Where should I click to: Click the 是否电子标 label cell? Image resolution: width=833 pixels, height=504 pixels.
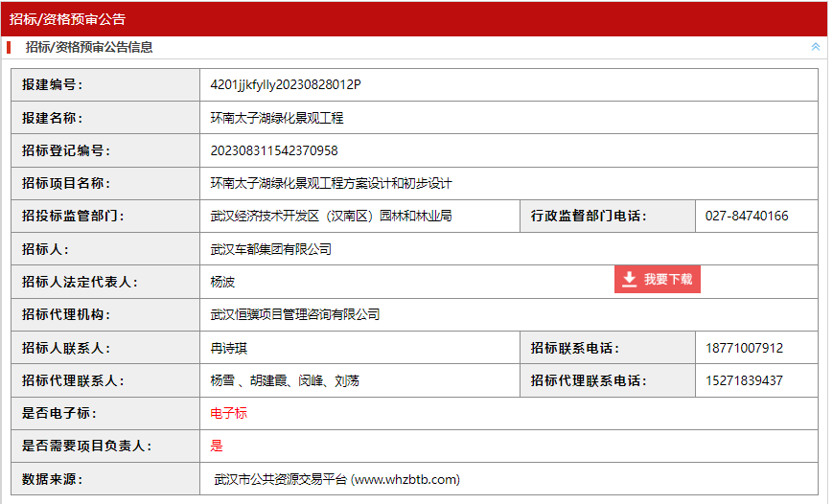coord(105,413)
